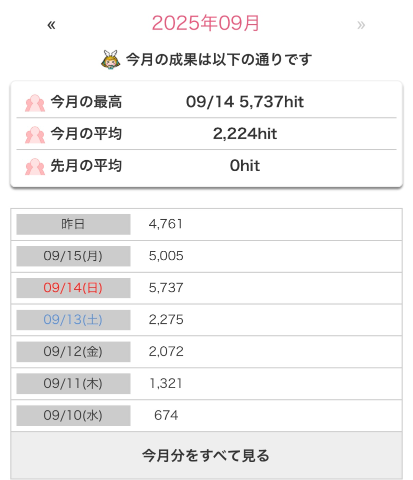Click the pink people icon beside 今月の平均
Image resolution: width=413 pixels, height=480 pixels.
35,134
